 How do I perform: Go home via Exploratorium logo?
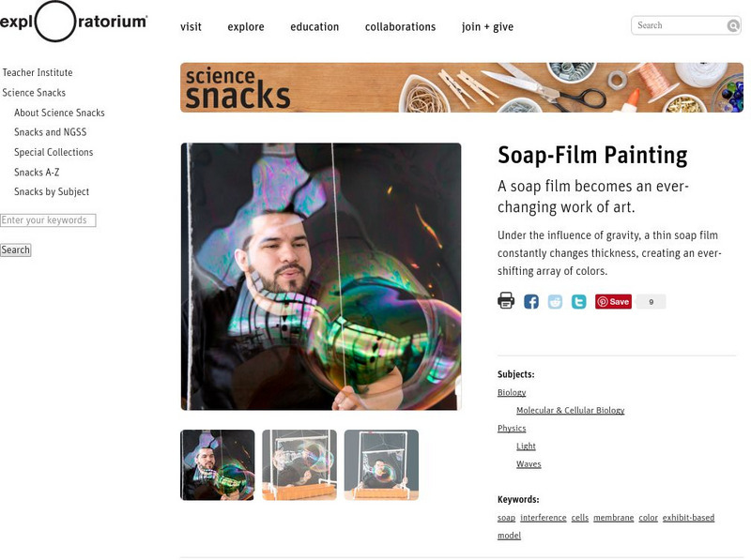tap(73, 22)
